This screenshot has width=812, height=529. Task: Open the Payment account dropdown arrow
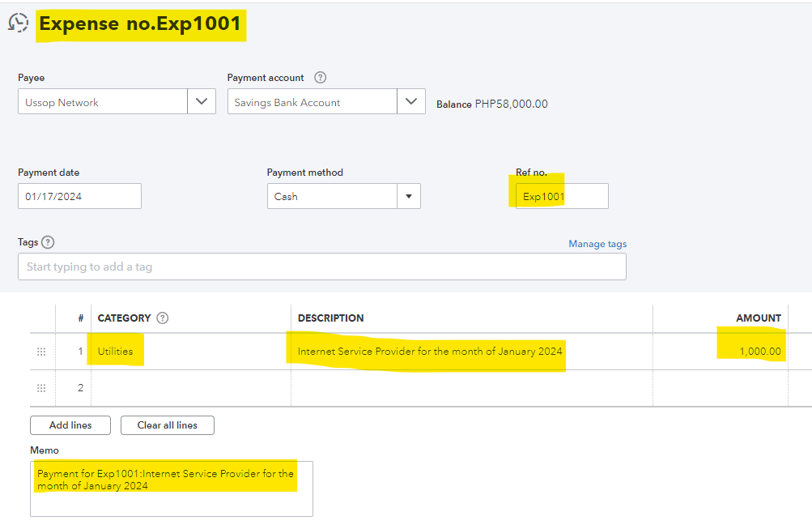click(411, 102)
